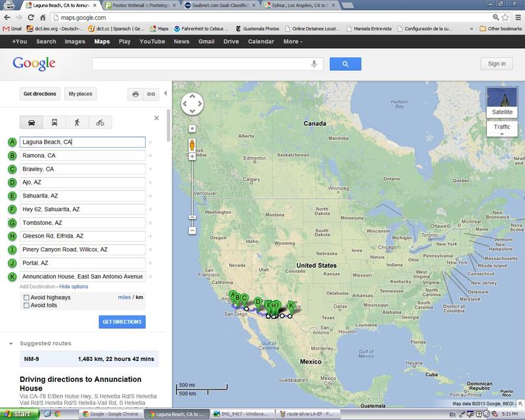Click the main Google Maps search box
The image size is (525, 420).
tap(207, 64)
